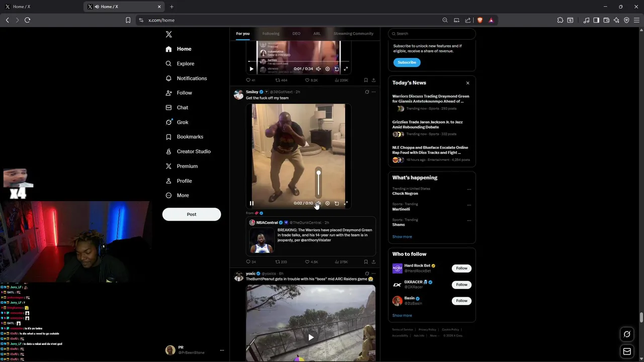Image resolution: width=644 pixels, height=362 pixels.
Task: Open options for Shams trend
Action: [469, 220]
